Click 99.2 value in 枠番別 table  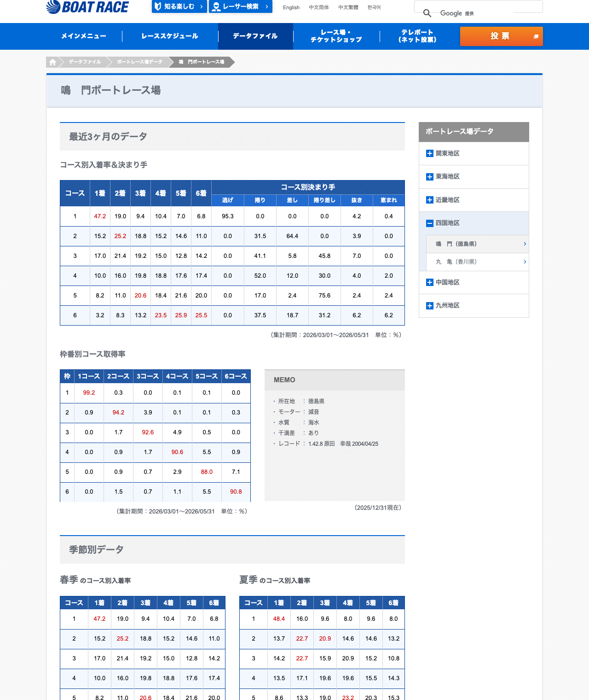click(89, 393)
